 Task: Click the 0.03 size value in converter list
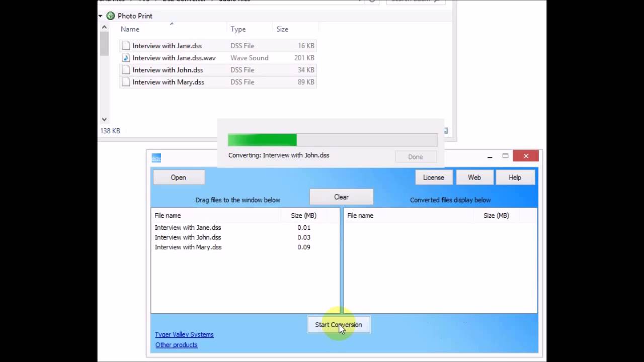coord(304,237)
